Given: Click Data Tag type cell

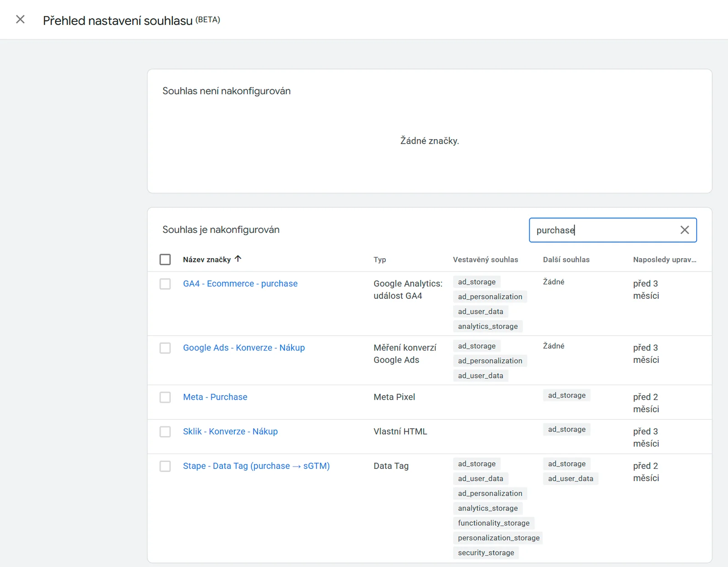Looking at the screenshot, I should pyautogui.click(x=391, y=466).
